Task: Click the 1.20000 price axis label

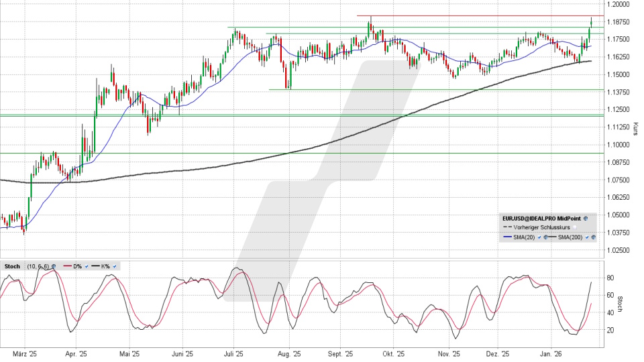Action: [x=617, y=4]
